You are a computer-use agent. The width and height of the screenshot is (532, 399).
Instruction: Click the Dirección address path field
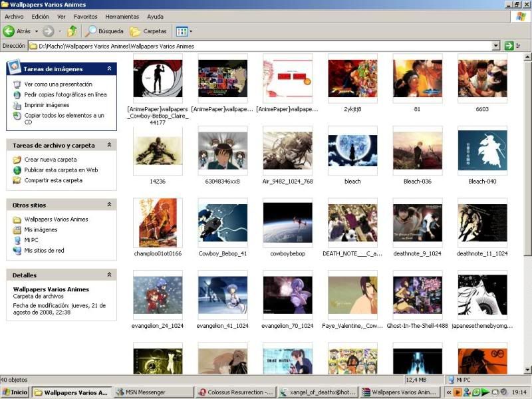coord(260,46)
